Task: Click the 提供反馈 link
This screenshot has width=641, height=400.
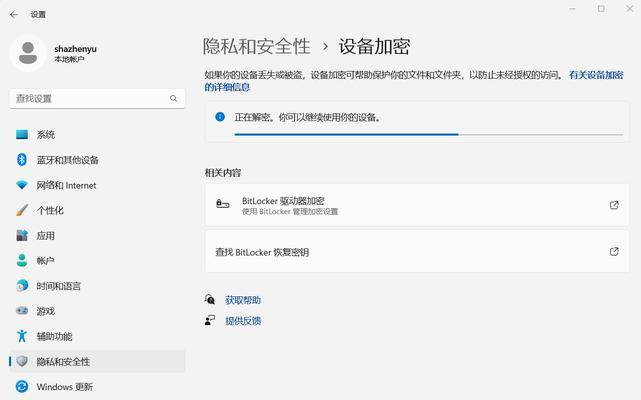Action: click(x=243, y=321)
